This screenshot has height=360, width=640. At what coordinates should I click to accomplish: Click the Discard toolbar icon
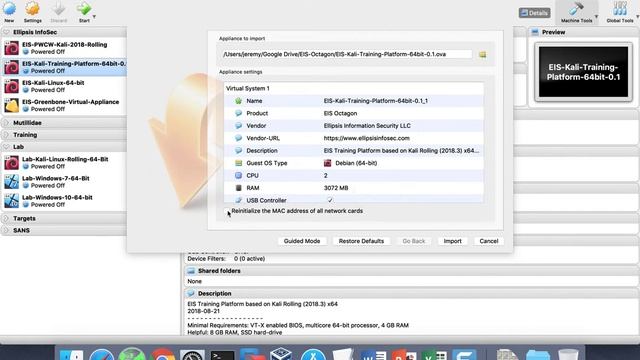point(58,8)
